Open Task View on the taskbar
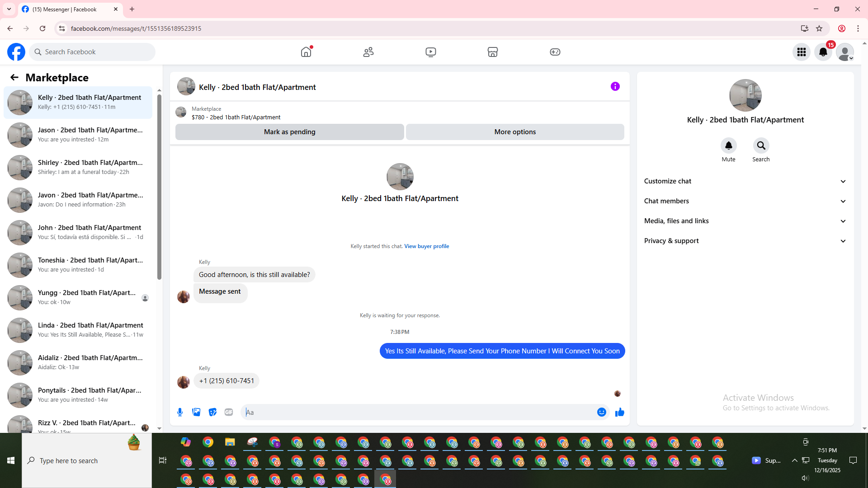Screen dimensions: 868x488 click(163, 460)
